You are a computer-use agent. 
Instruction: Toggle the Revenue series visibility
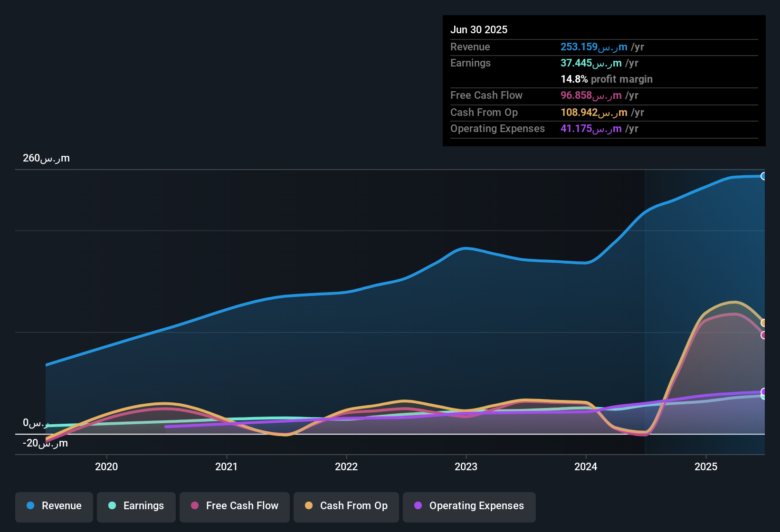(x=54, y=506)
